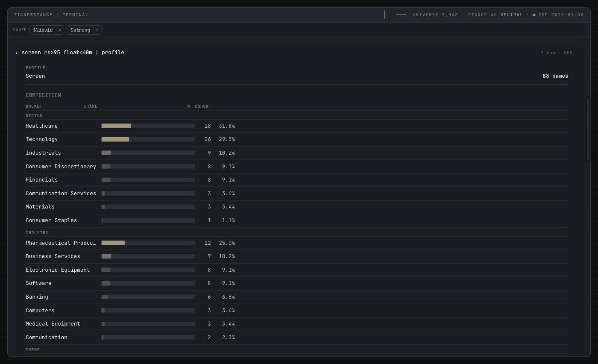
Task: Click the vertical scrollbar thumb on the right
Action: [588, 129]
